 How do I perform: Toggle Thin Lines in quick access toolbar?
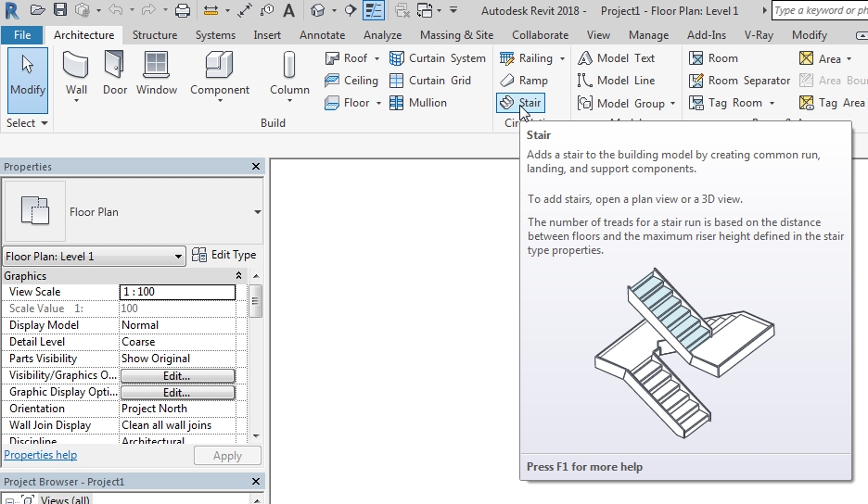coord(374,10)
